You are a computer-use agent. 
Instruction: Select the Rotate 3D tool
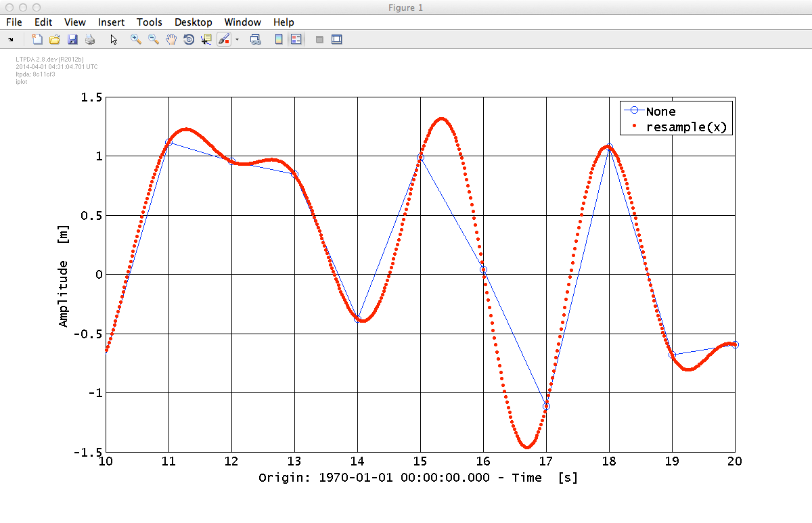tap(189, 40)
